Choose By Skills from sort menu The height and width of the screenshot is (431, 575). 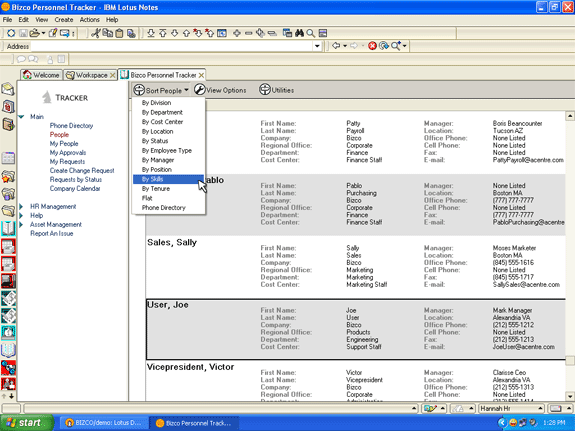click(168, 179)
